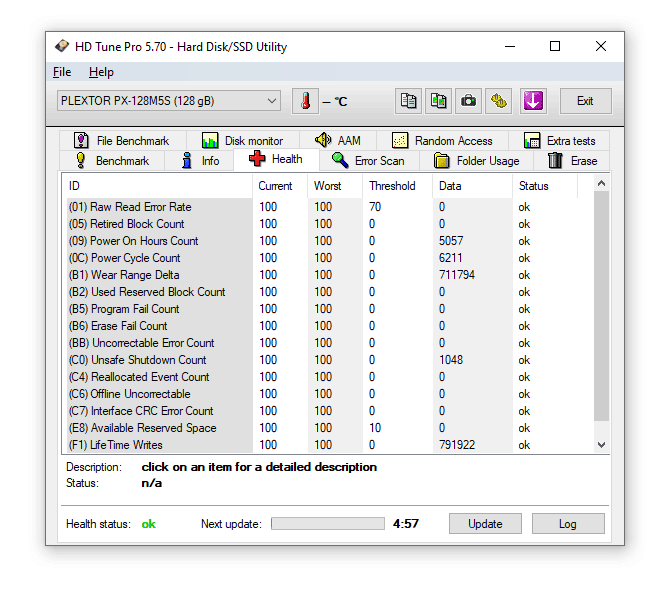Click the ID column header
Viewport: 667px width, 593px height.
pyautogui.click(x=159, y=186)
